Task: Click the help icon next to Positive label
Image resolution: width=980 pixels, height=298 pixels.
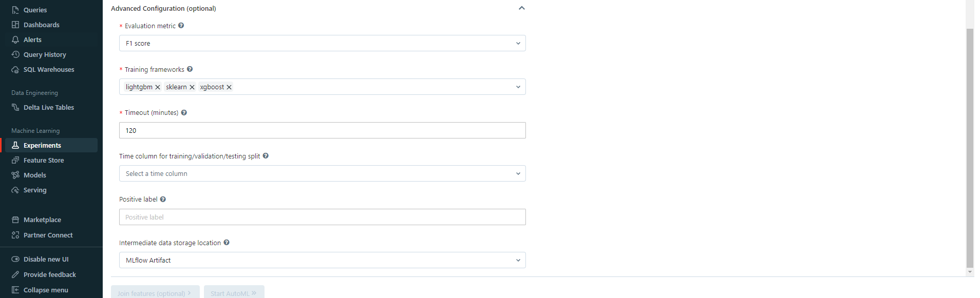Action: (163, 200)
